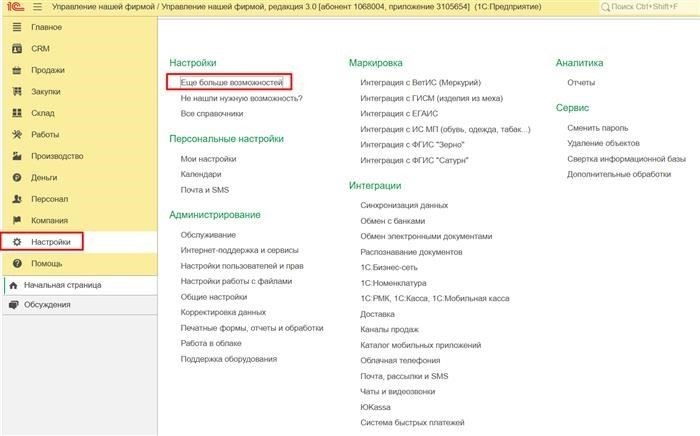The image size is (700, 436).
Task: Open Поддержка оборудования
Action: (229, 359)
